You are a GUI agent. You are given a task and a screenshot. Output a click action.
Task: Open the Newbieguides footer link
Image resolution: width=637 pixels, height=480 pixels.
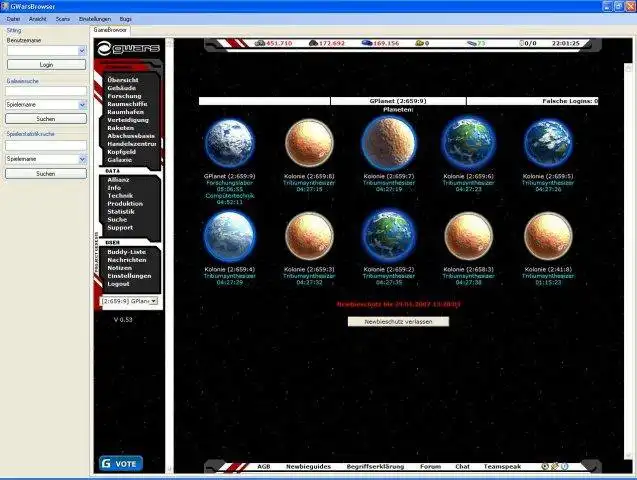coord(308,467)
